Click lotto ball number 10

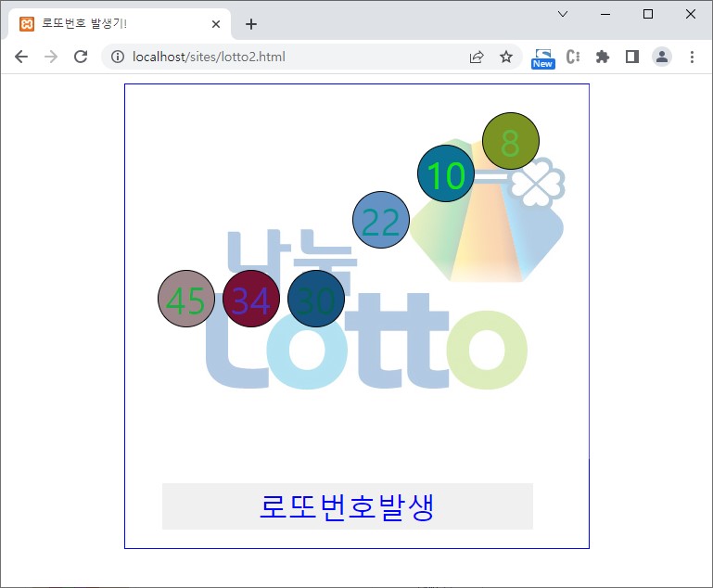[x=446, y=173]
